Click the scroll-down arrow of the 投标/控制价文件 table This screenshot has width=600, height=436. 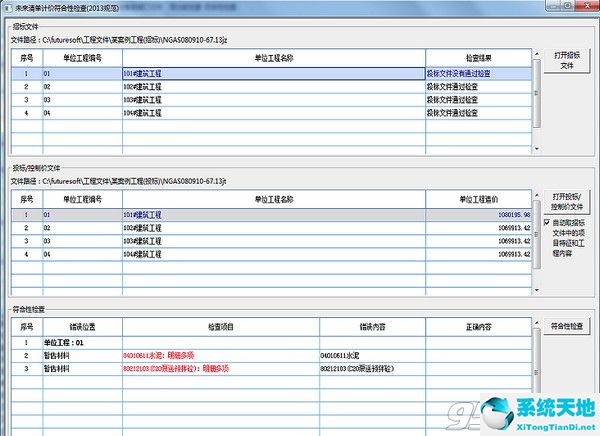click(537, 290)
